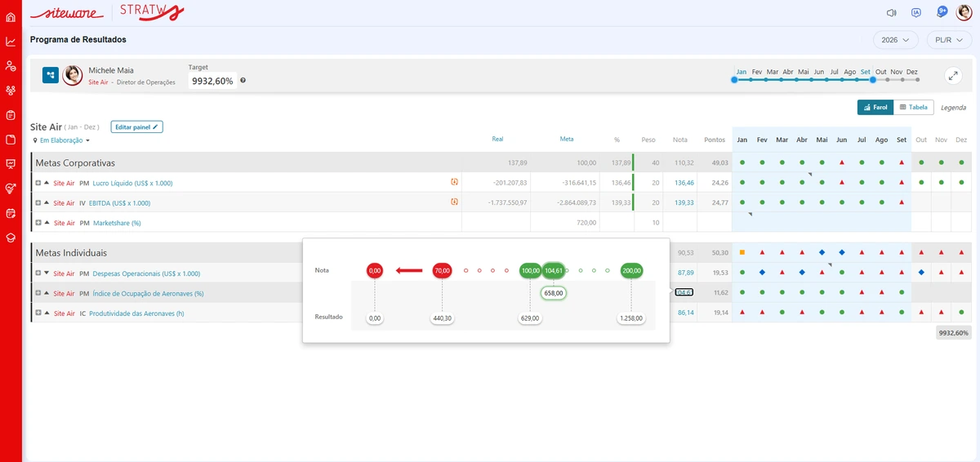This screenshot has height=462, width=980.
Task: Click the 86,14 Nota value for Produtividade
Action: 686,313
